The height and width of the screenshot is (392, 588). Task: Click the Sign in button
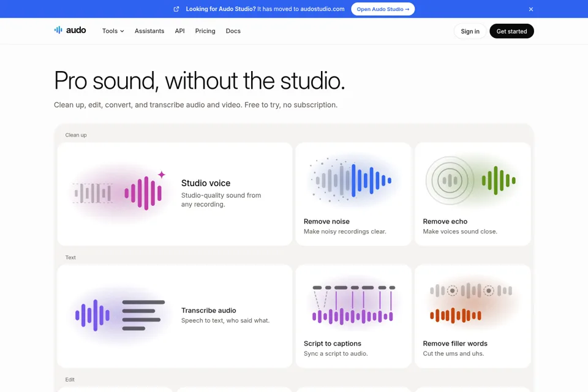pos(470,31)
